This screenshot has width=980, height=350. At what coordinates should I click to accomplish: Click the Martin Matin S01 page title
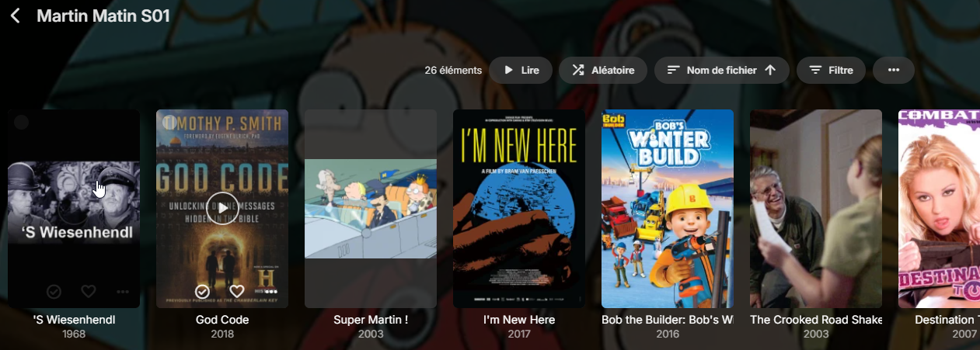[103, 16]
